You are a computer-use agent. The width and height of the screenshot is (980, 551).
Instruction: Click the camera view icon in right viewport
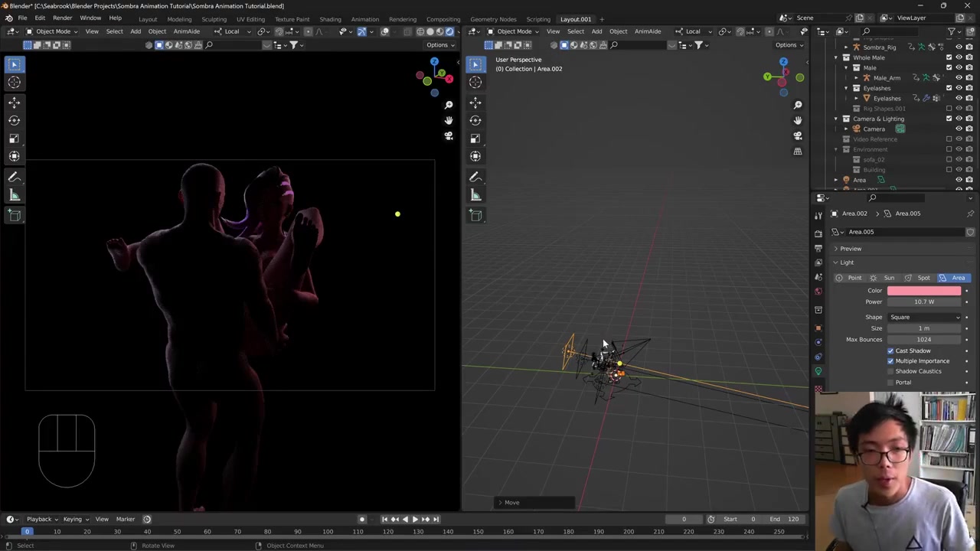798,136
